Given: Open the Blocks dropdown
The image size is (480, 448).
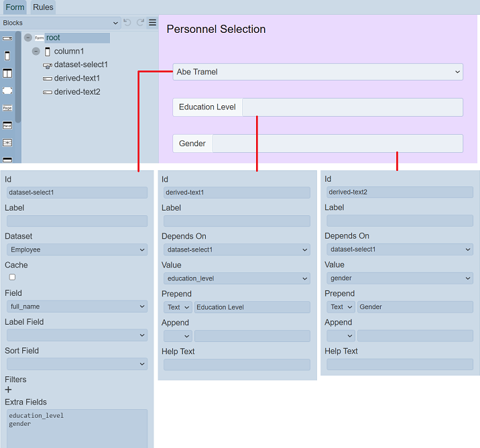Looking at the screenshot, I should [x=60, y=23].
